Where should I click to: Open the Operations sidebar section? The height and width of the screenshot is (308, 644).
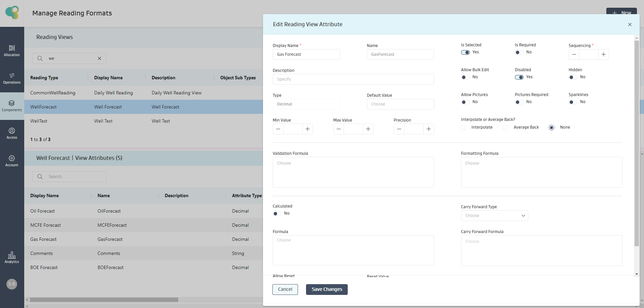(x=12, y=78)
